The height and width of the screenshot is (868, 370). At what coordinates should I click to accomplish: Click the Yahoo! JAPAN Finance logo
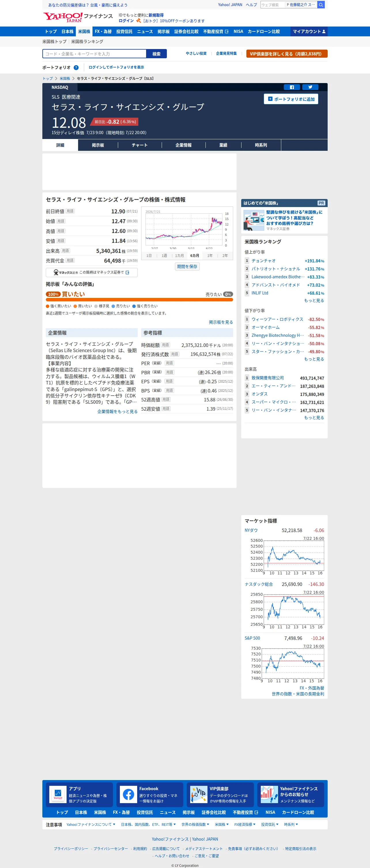(78, 17)
